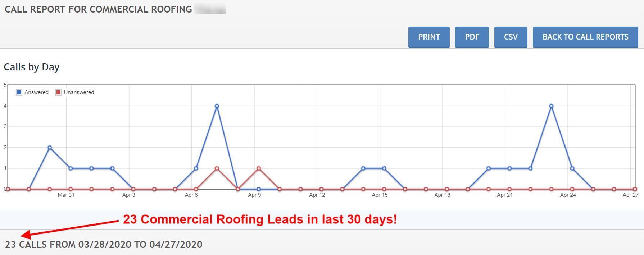Viewport: 644px width, 255px height.
Task: Click the Call Report for Commercial Roofing title
Action: pyautogui.click(x=98, y=9)
